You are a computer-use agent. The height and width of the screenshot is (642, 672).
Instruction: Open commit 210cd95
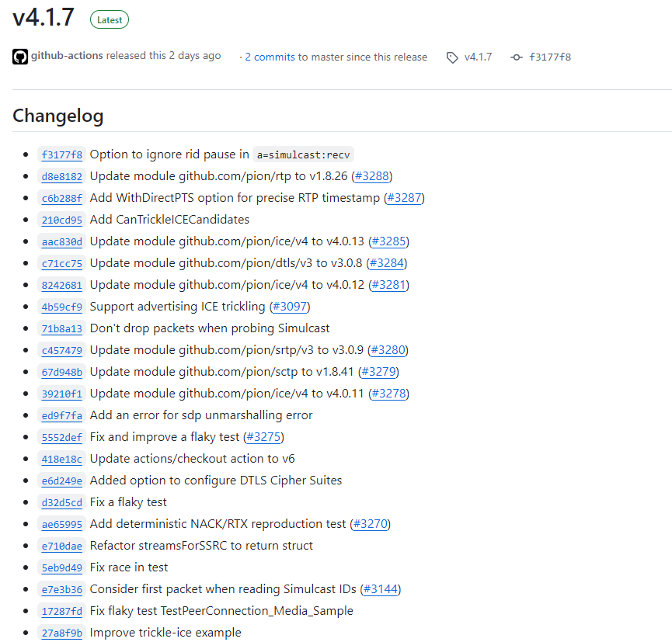tap(61, 220)
